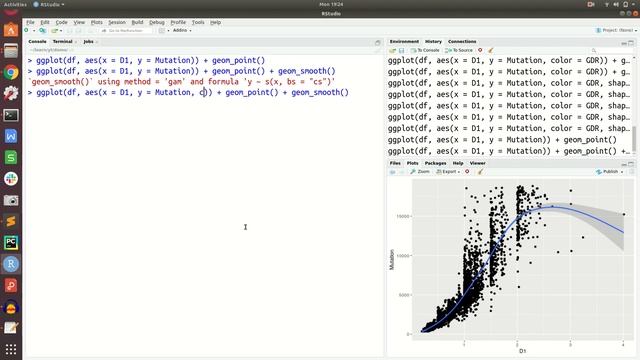Open the Addins dropdown
The height and width of the screenshot is (360, 640).
(x=182, y=31)
